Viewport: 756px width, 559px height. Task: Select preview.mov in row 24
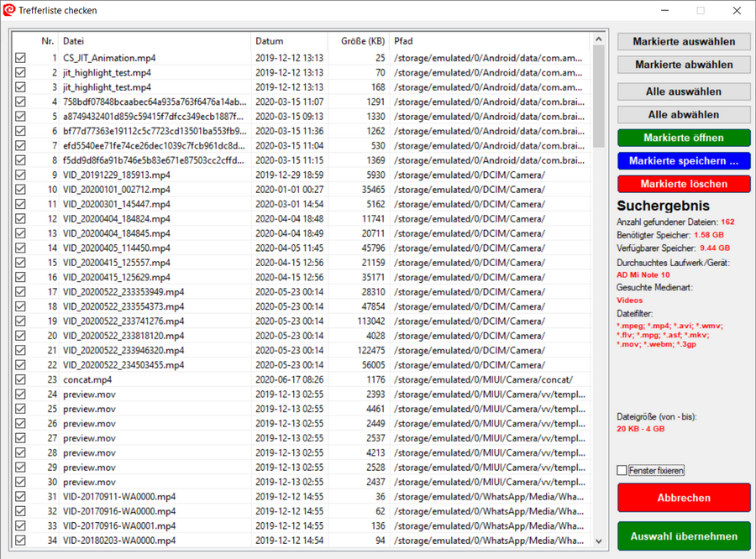pyautogui.click(x=89, y=394)
